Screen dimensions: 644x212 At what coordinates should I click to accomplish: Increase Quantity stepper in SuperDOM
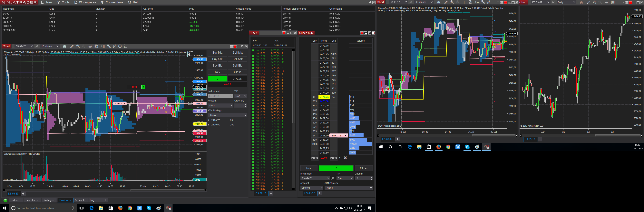click(x=371, y=177)
